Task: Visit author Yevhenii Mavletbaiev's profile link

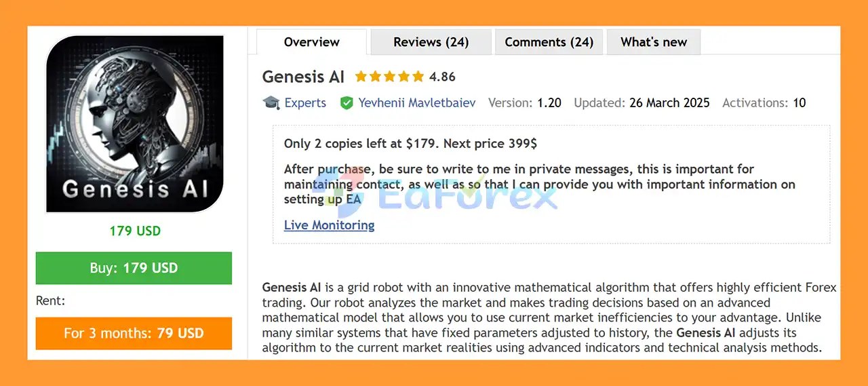Action: coord(416,103)
